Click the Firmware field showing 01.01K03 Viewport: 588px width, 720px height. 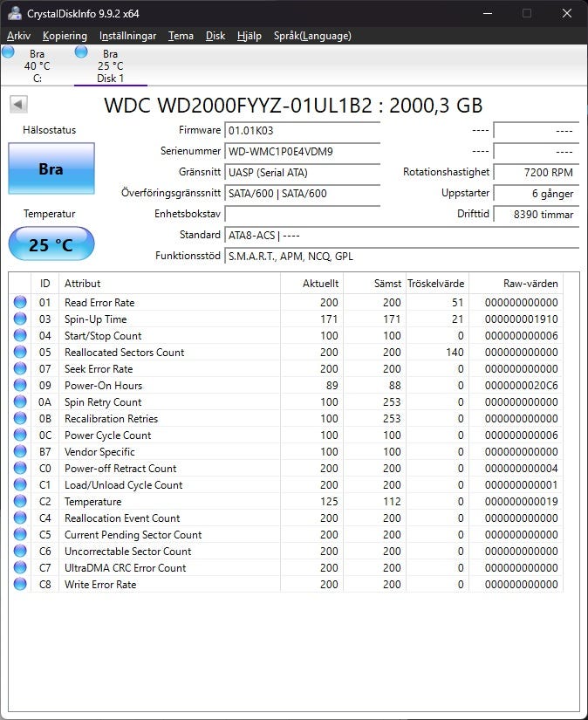coord(302,130)
